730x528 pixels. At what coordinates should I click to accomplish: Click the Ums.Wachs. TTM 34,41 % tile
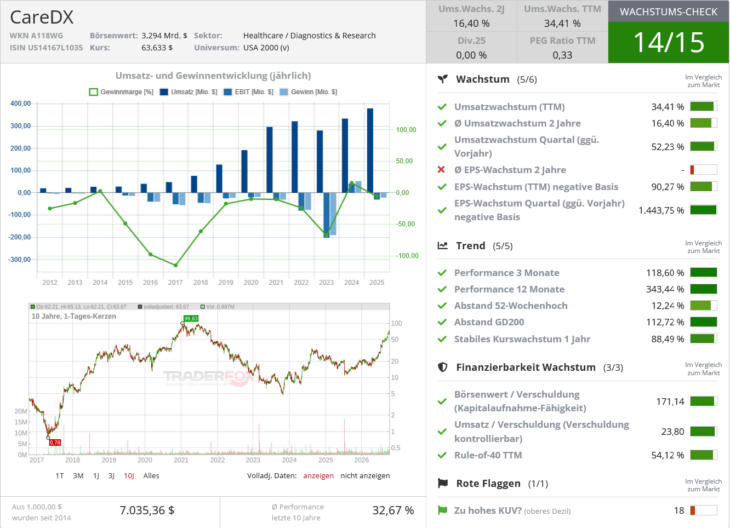pyautogui.click(x=562, y=16)
